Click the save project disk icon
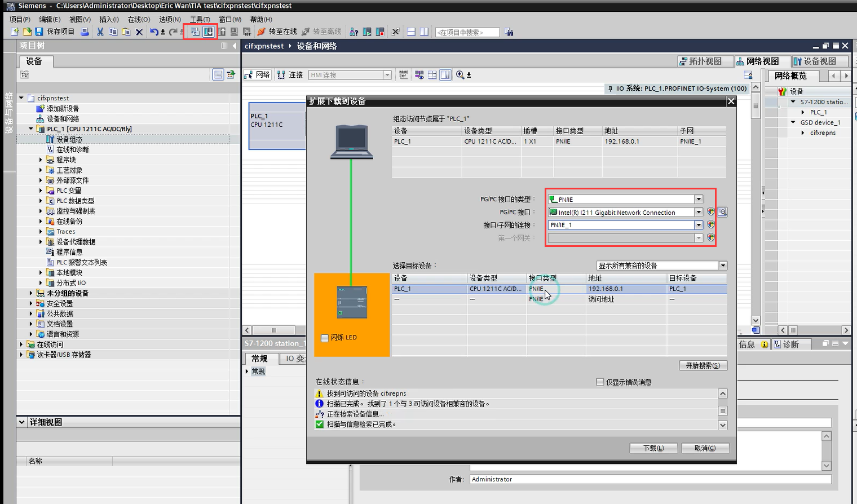The height and width of the screenshot is (504, 857). [x=39, y=32]
